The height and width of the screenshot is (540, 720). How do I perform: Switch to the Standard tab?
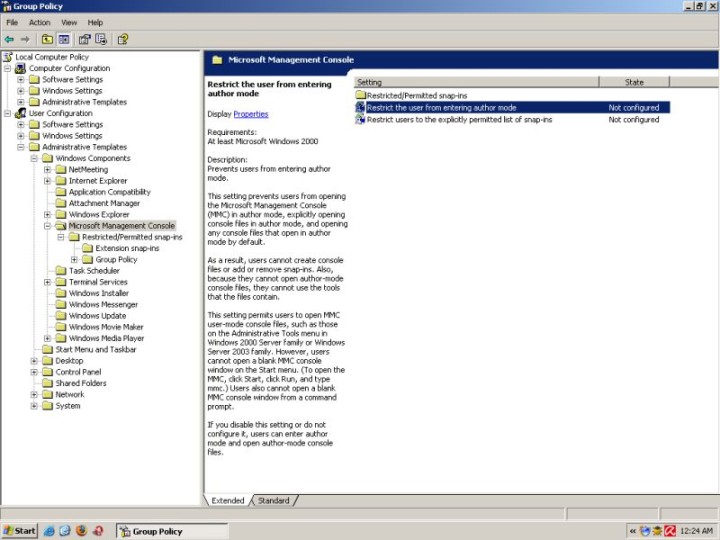coord(273,500)
